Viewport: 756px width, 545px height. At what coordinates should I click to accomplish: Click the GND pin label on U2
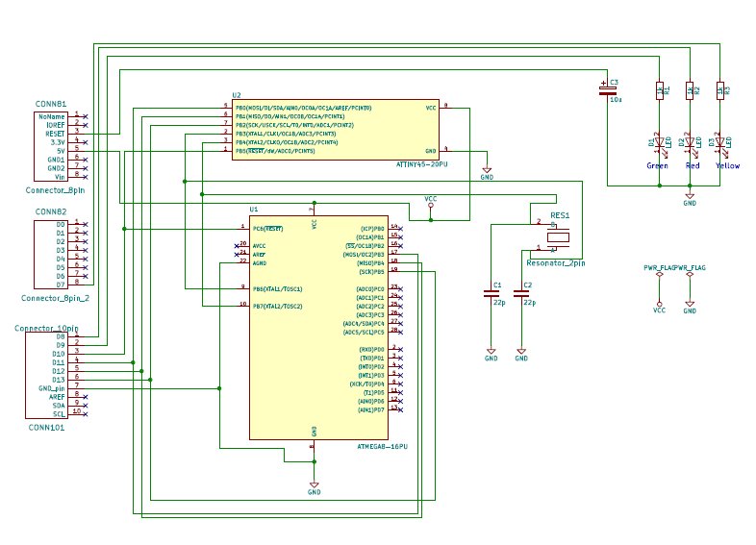click(x=431, y=151)
